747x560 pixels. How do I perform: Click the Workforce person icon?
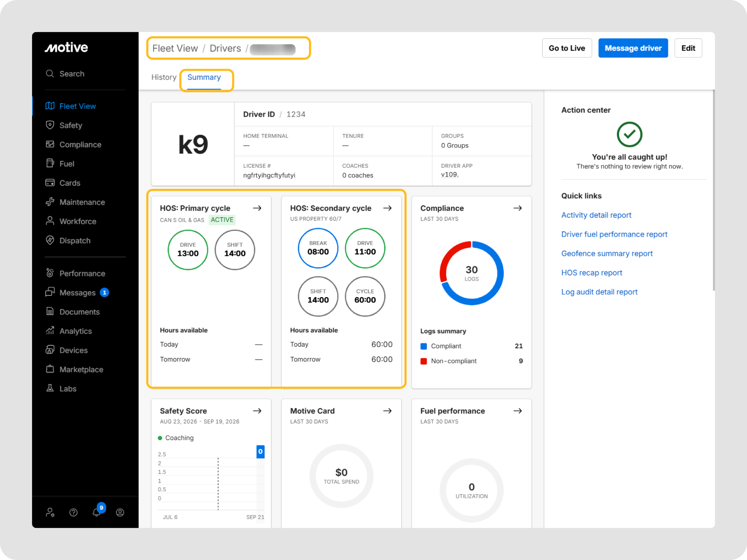click(50, 221)
